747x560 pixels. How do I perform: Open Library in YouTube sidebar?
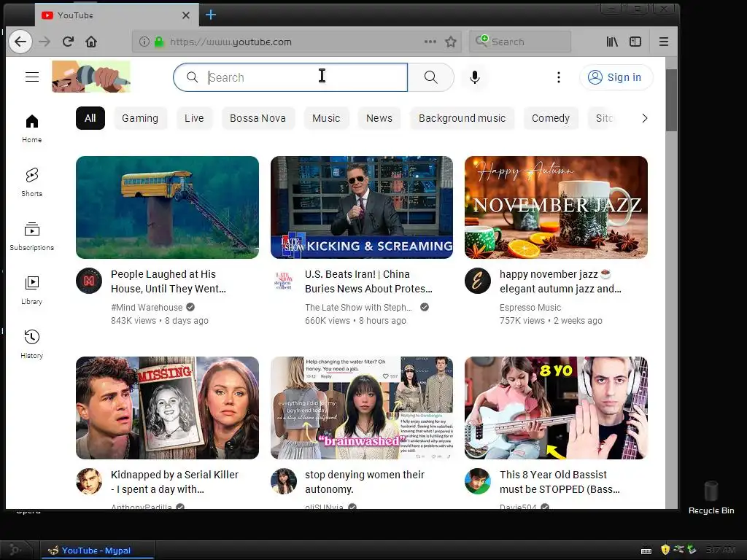32,290
